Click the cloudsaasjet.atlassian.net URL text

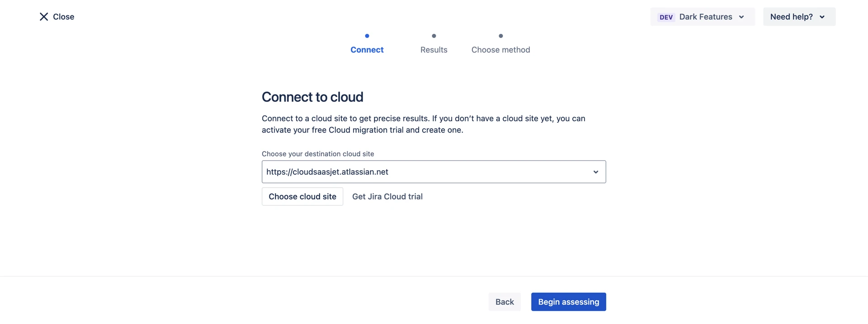(x=327, y=172)
